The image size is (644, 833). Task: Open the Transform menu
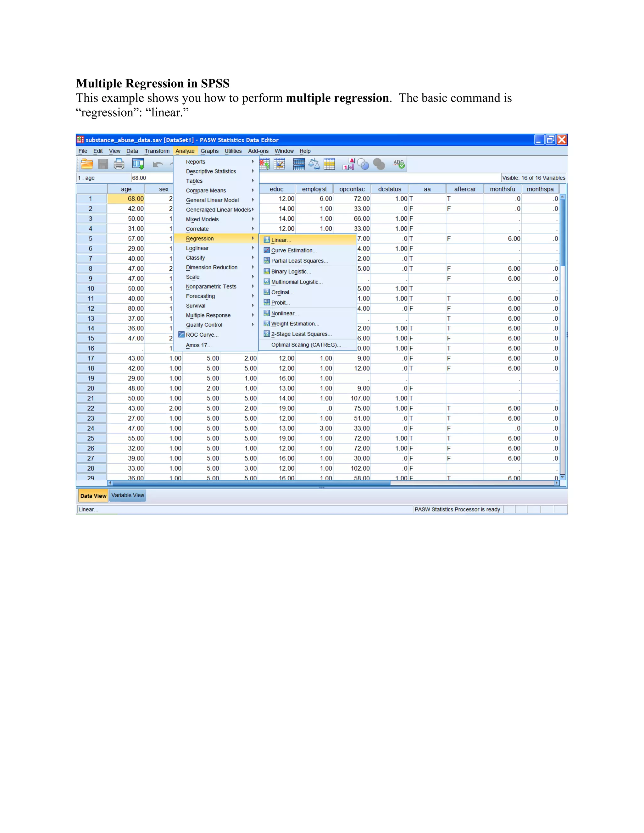[x=157, y=151]
